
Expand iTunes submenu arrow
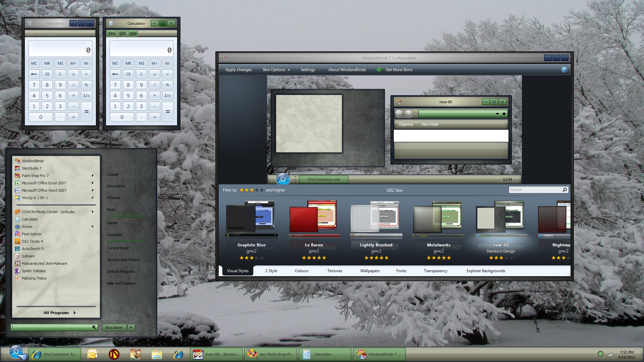point(93,227)
